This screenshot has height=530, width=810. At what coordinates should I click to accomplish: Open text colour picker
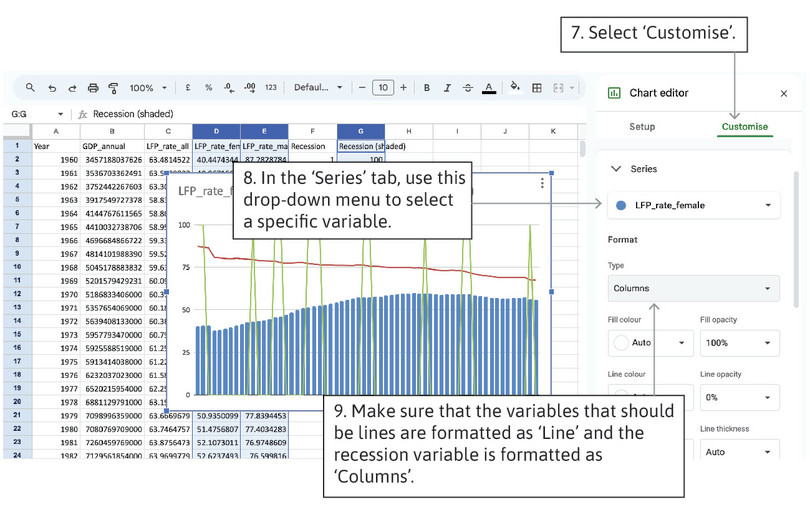pos(489,88)
